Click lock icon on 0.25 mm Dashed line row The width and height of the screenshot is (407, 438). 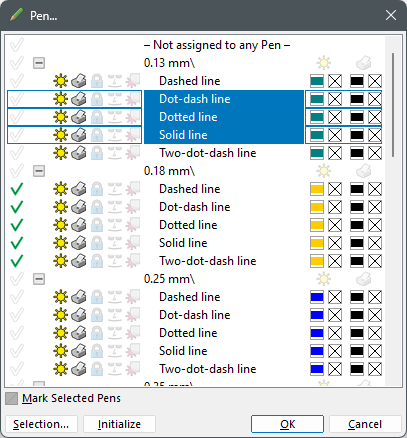click(x=97, y=297)
